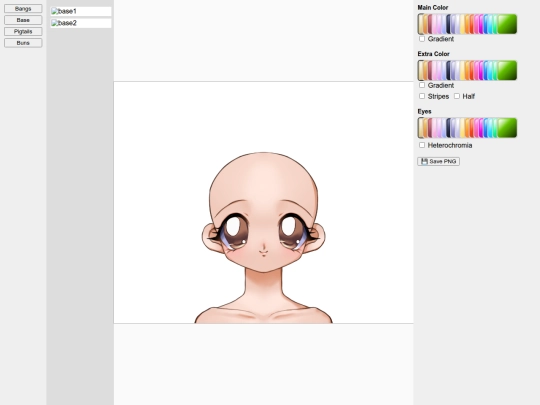Pick the magenta swatch in Main Color
The width and height of the screenshot is (540, 405).
[481, 24]
